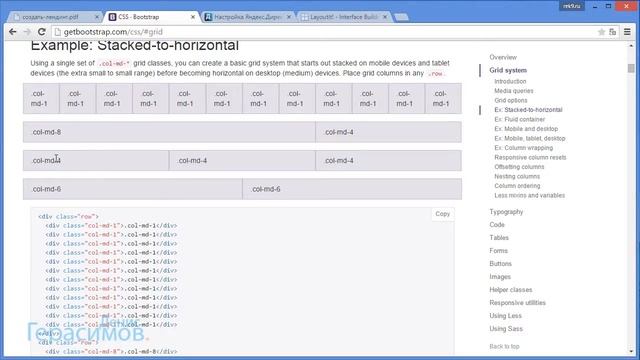Go back with the browser back arrow
Image resolution: width=640 pixels, height=360 pixels.
13,32
